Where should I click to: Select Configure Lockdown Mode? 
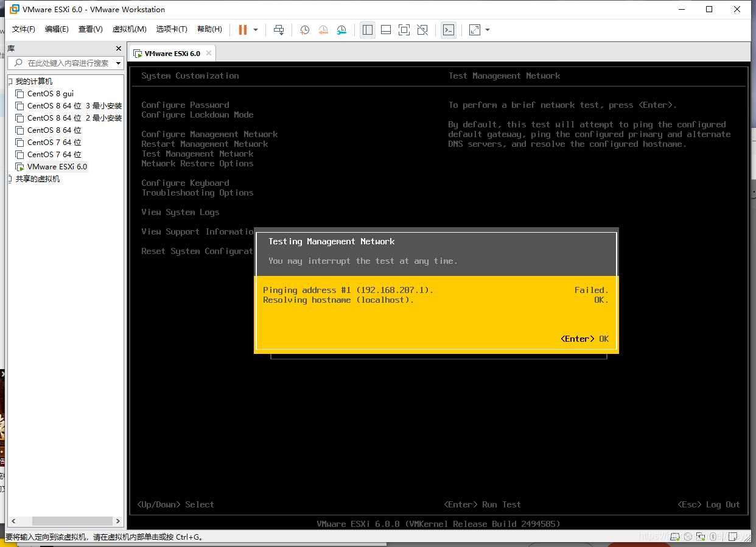(x=197, y=115)
